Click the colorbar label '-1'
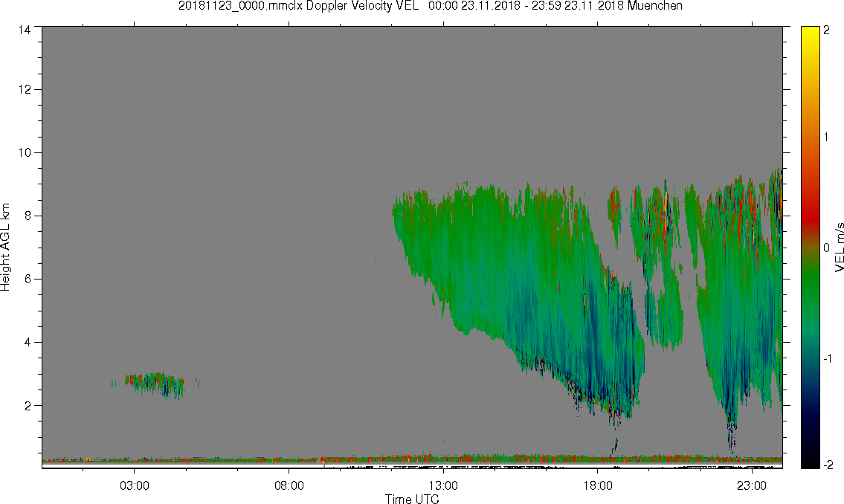 828,359
